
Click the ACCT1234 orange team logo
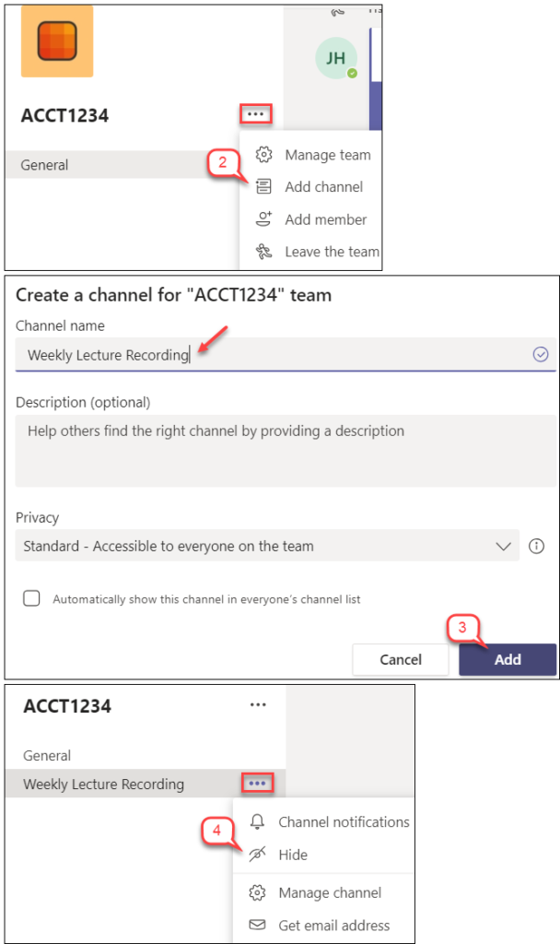(57, 41)
